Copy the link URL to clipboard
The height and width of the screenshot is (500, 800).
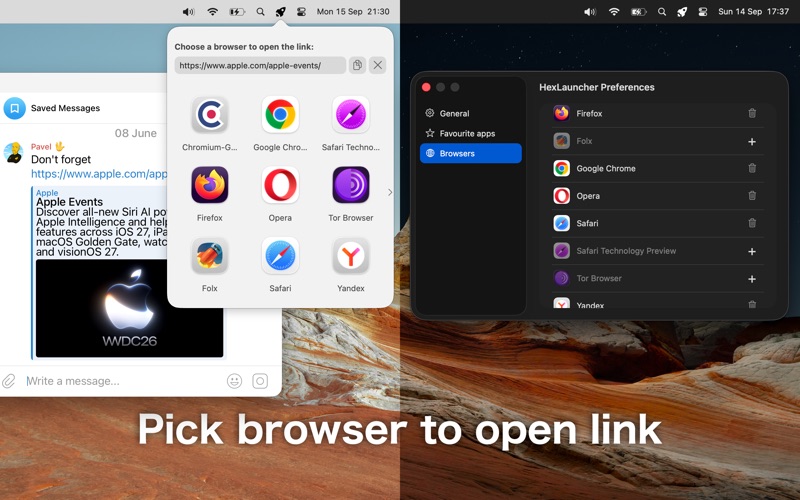(x=357, y=65)
